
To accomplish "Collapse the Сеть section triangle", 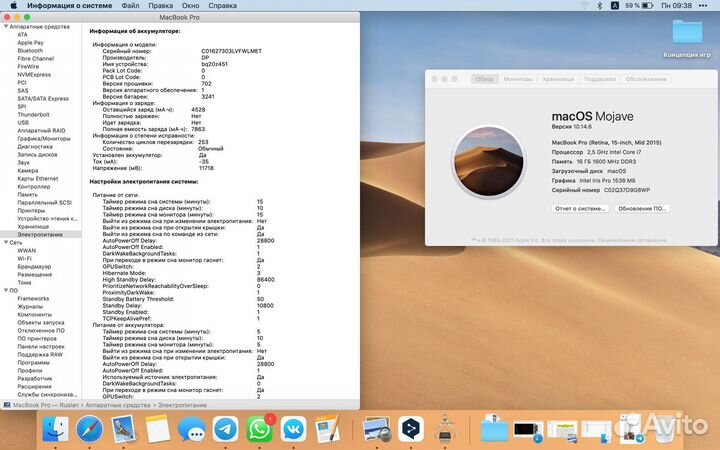I will (x=6, y=242).
